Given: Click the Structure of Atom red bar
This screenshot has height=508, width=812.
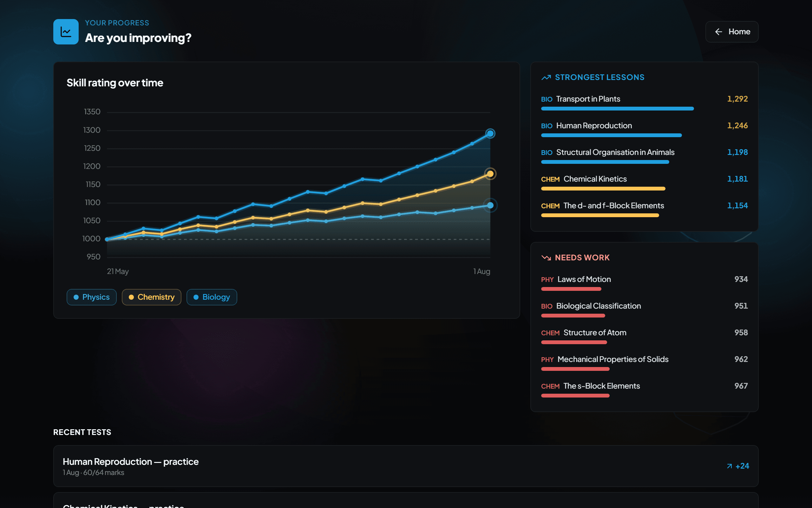Looking at the screenshot, I should coord(574,342).
